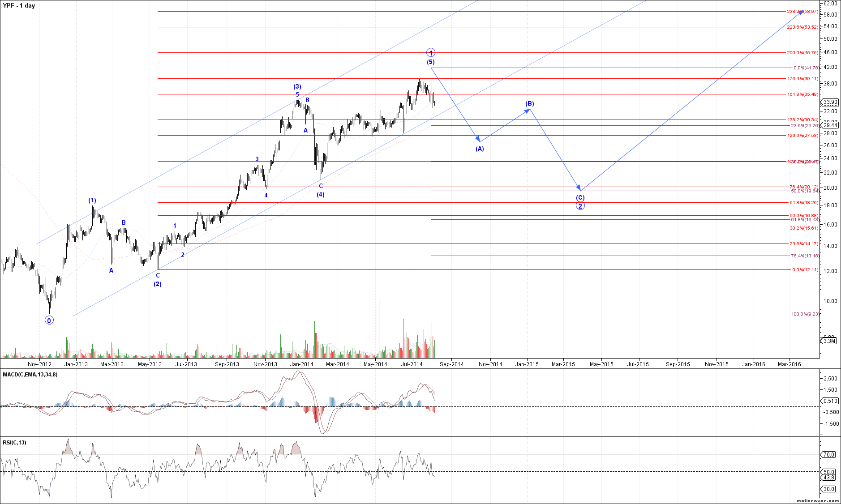Click the 200.0%(46.75) Fibonacci label
841x504 pixels.
coord(802,52)
